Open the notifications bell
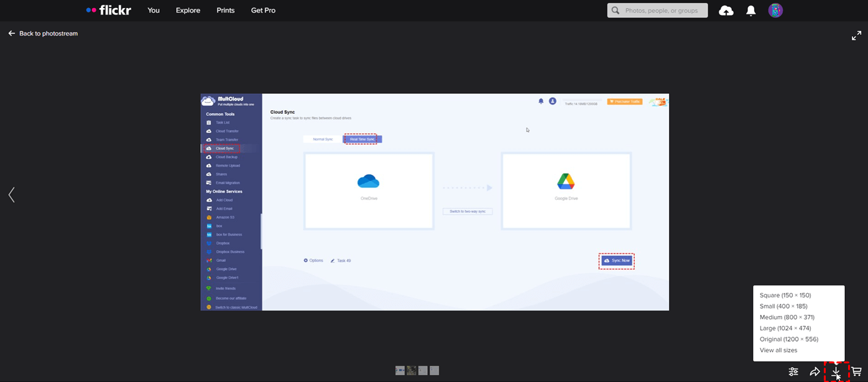 pos(751,11)
